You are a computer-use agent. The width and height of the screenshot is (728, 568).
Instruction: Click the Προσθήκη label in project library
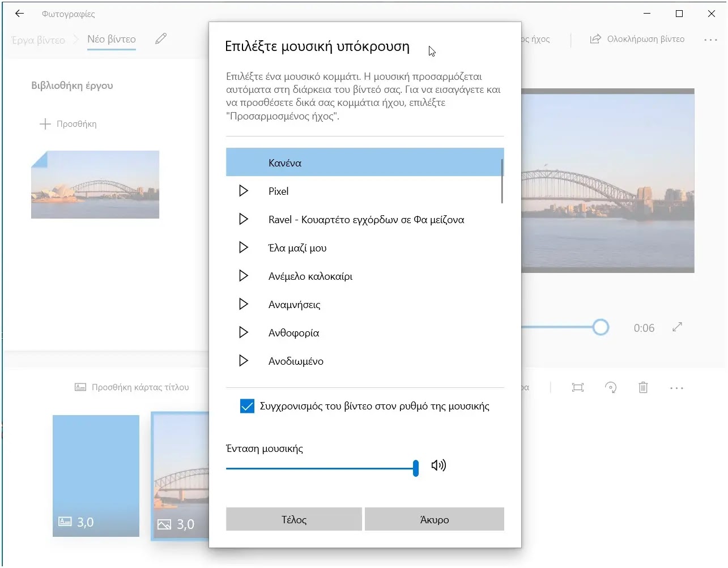[76, 124]
